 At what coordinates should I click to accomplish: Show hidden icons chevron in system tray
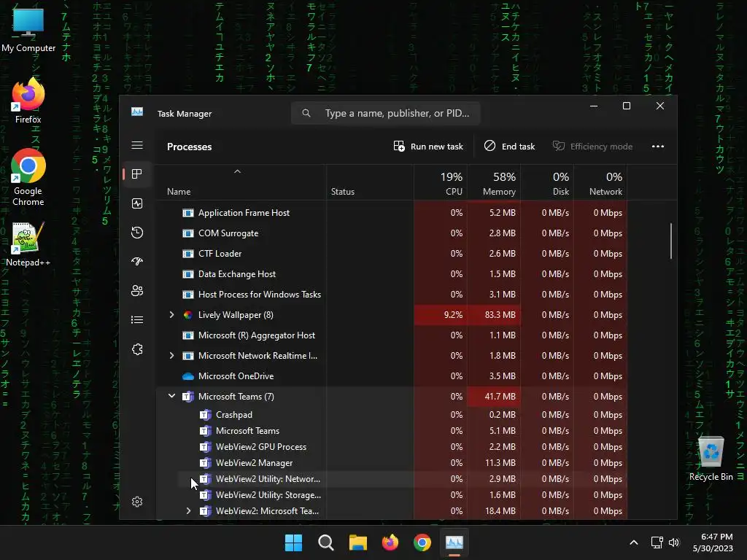(634, 542)
